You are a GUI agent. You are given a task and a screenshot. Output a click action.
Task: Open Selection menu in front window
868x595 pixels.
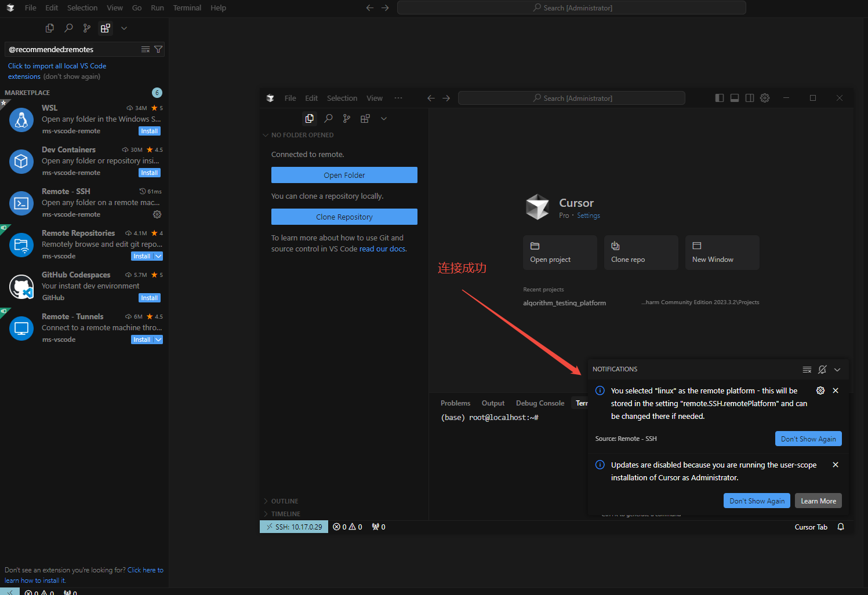(342, 98)
